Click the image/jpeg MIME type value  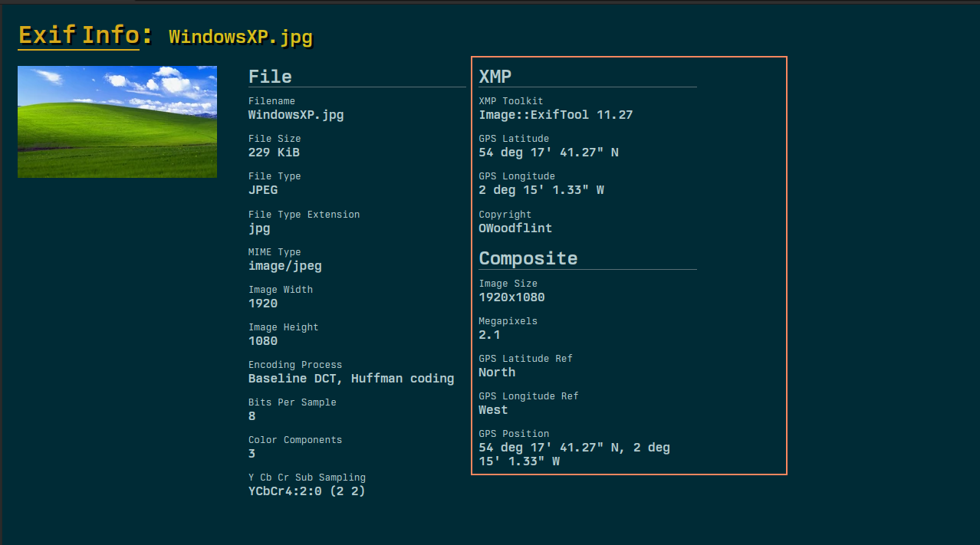click(284, 266)
